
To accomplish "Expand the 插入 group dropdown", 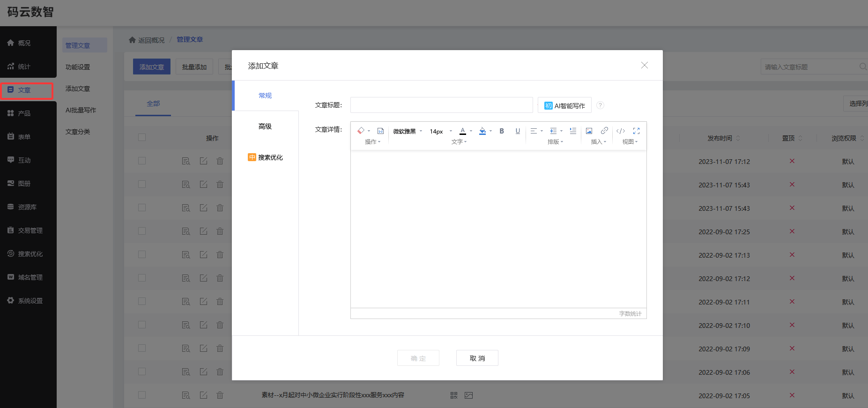I will [598, 142].
